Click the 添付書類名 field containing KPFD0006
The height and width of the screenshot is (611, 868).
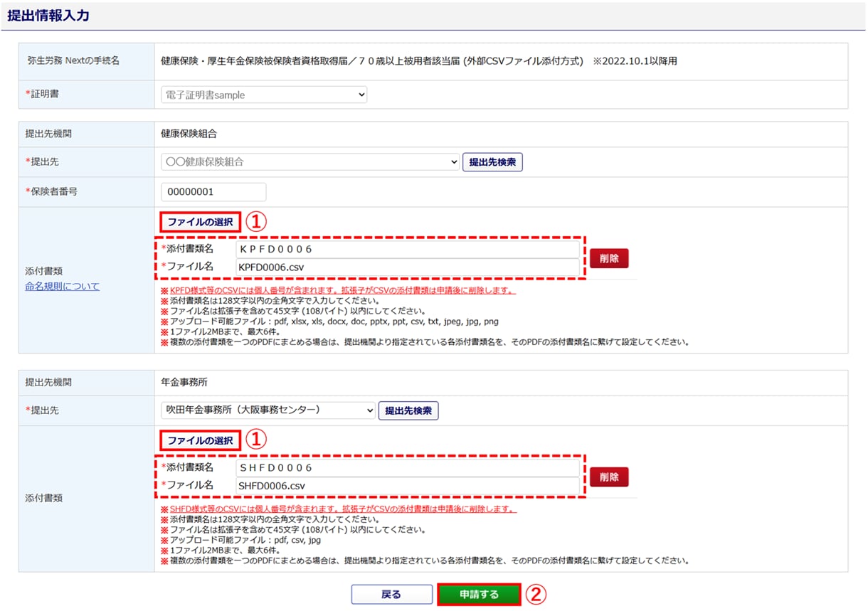[407, 249]
